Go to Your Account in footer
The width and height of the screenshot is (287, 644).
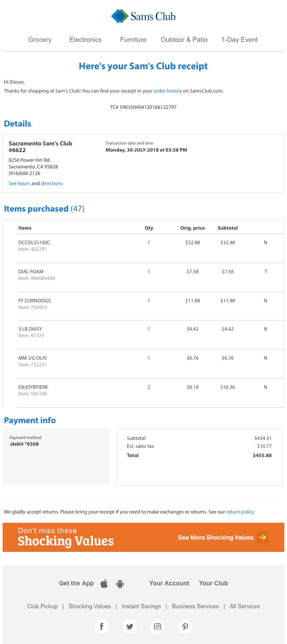[169, 583]
